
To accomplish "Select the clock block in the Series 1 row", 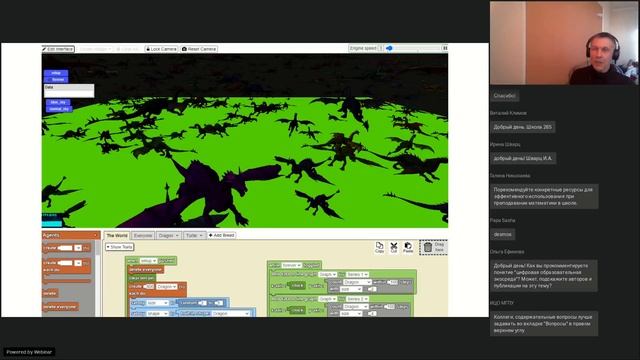I will coord(297,286).
